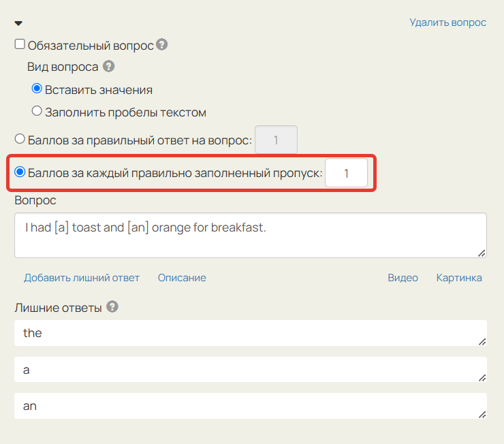Screen dimensions: 504x444
Task: Click the 'Лишние ответы' heading text
Action: pos(58,308)
